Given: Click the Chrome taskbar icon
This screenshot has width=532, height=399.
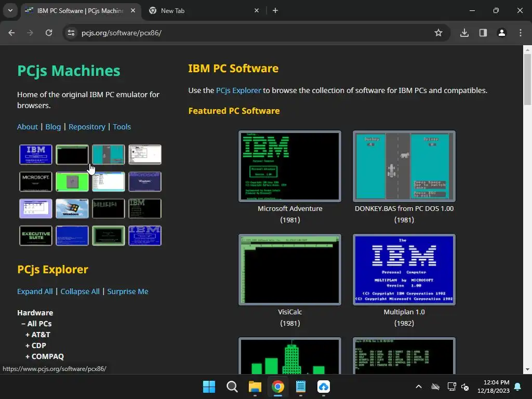Looking at the screenshot, I should click(278, 387).
